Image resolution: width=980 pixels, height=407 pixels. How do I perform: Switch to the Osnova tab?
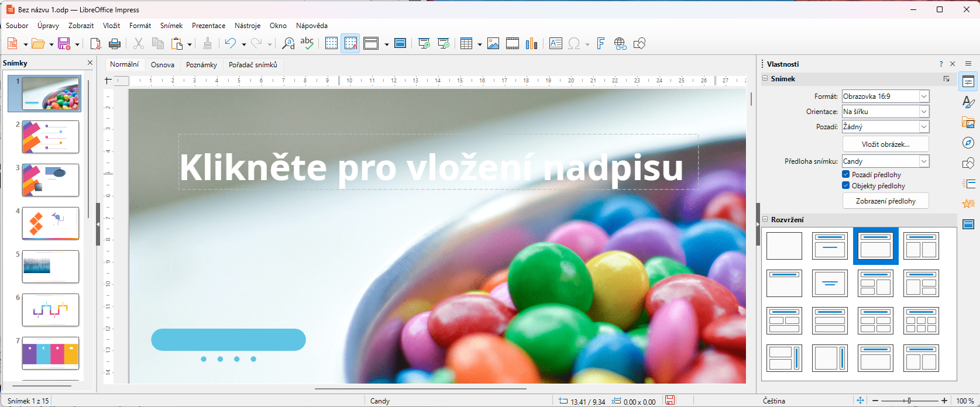pyautogui.click(x=163, y=65)
